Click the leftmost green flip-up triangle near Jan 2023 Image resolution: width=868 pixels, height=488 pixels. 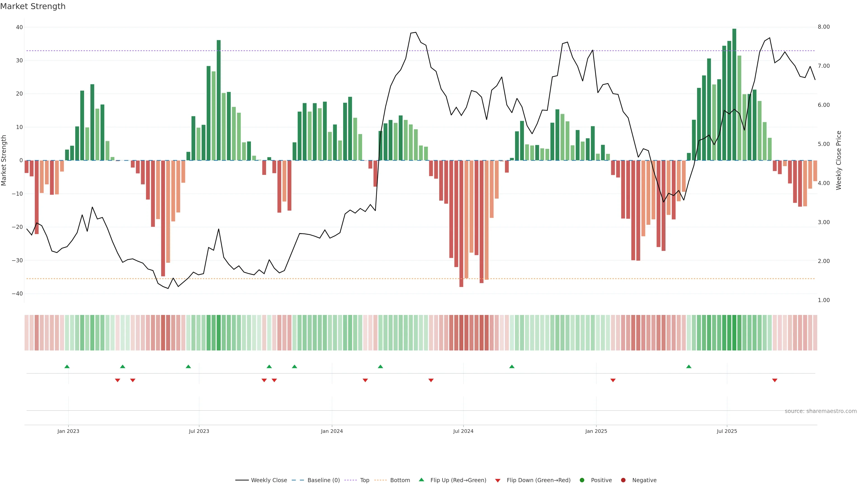pos(67,366)
